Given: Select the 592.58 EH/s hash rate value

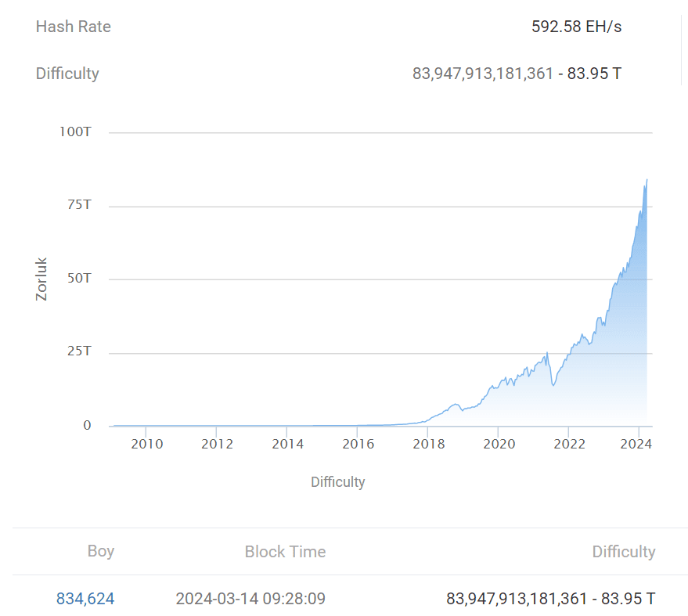Looking at the screenshot, I should pos(576,27).
